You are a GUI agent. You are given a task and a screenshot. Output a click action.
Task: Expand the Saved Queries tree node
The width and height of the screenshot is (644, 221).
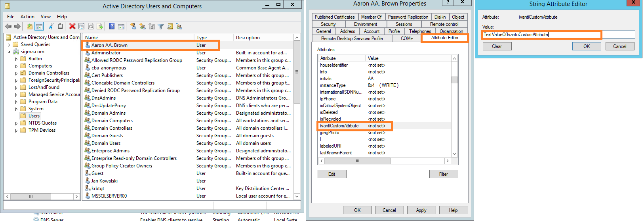[x=9, y=45]
